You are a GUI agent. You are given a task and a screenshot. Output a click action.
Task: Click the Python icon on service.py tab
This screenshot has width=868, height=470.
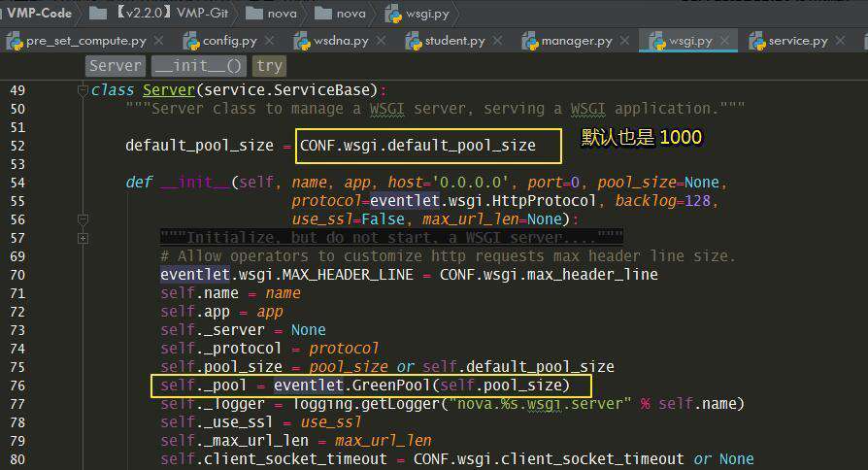757,41
